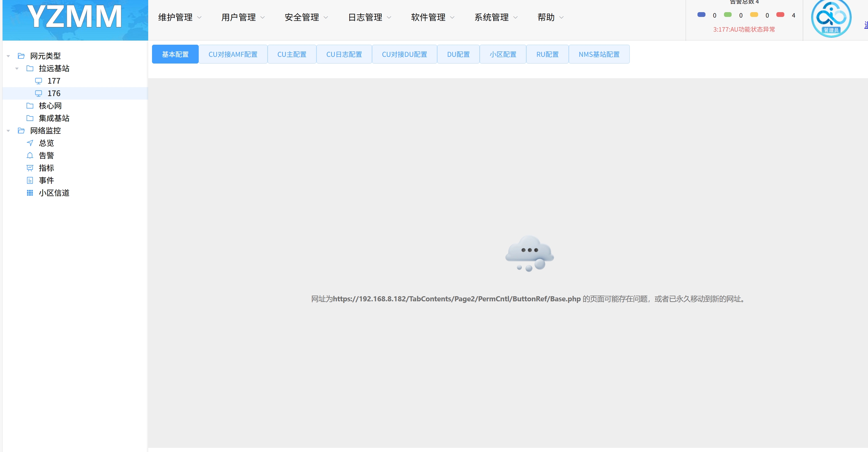Viewport: 868px width, 452px height.
Task: Switch to the CU对接AMF配置 tab
Action: (233, 54)
